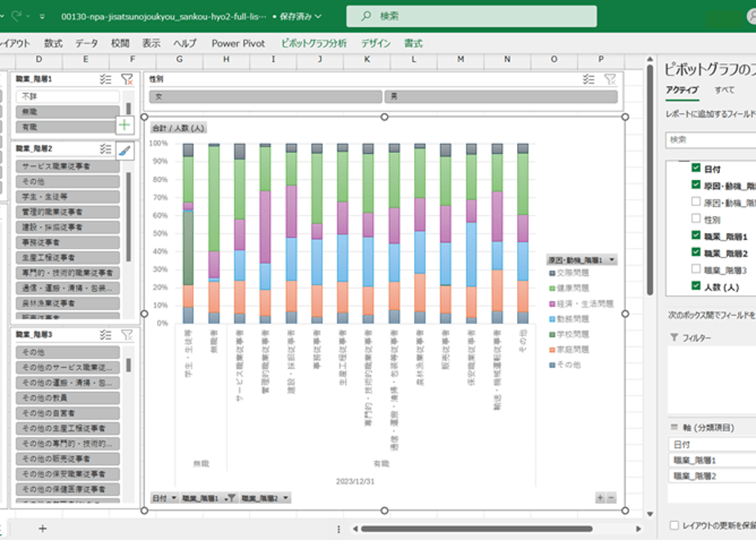Open 数式 ribbon tab
This screenshot has width=756, height=540.
point(53,43)
